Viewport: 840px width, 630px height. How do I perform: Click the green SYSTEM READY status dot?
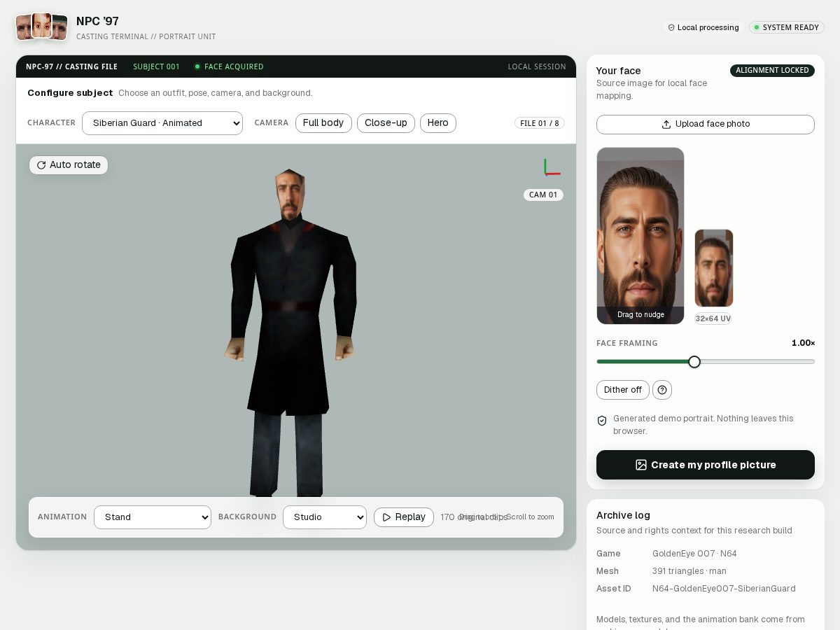point(757,27)
